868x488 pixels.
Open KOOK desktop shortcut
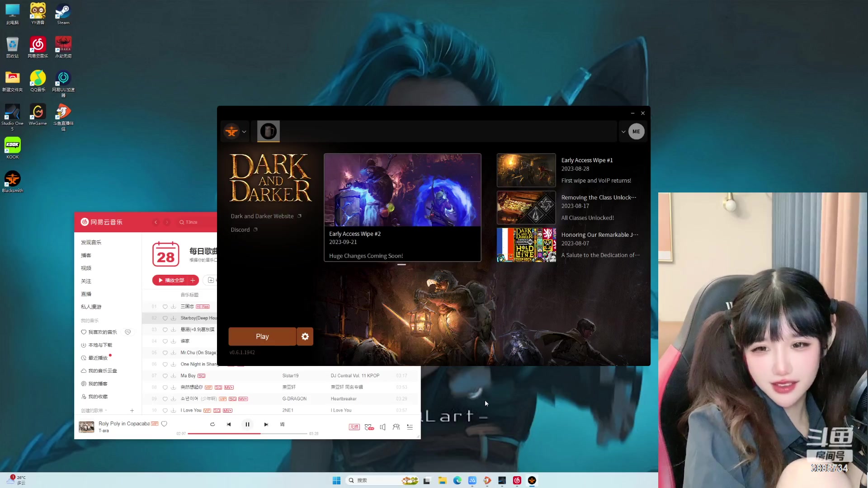(x=13, y=148)
